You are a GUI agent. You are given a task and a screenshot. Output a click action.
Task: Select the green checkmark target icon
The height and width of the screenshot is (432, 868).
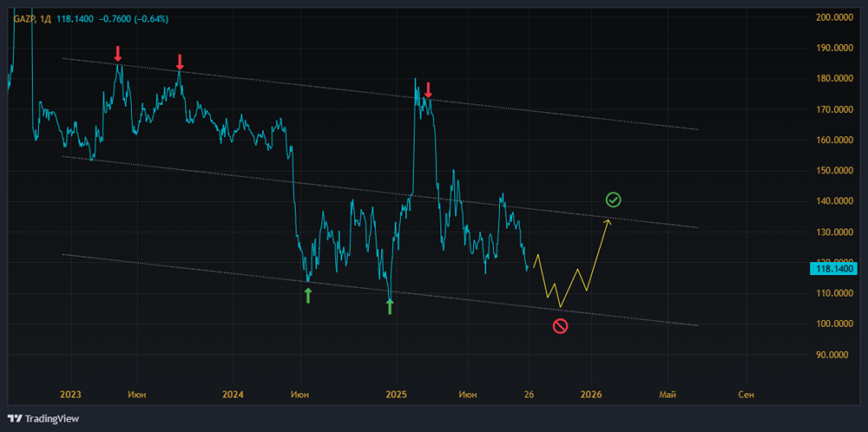(614, 200)
